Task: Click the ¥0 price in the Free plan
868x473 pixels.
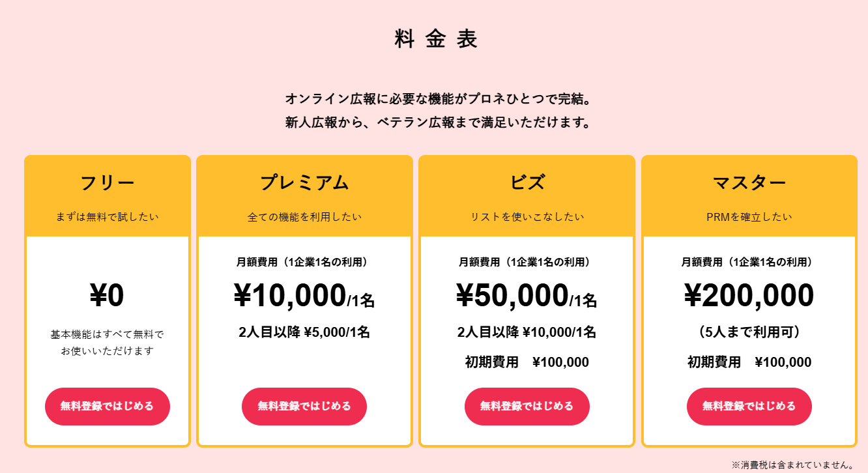Action: [108, 296]
